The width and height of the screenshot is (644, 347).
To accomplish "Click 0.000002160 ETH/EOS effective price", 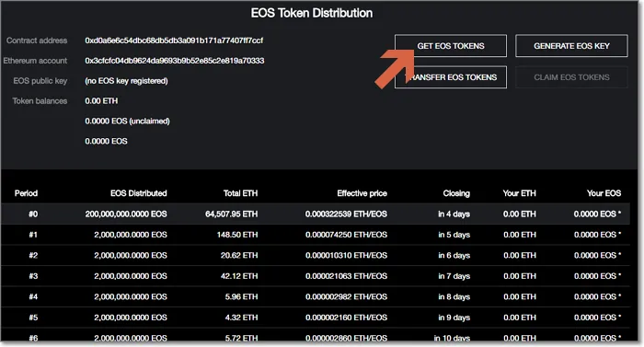I will (346, 318).
